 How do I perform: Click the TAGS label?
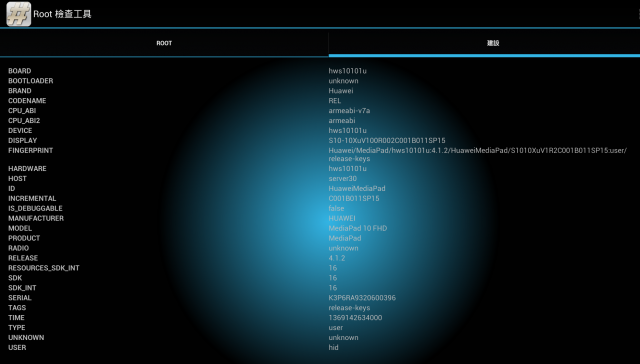17,308
